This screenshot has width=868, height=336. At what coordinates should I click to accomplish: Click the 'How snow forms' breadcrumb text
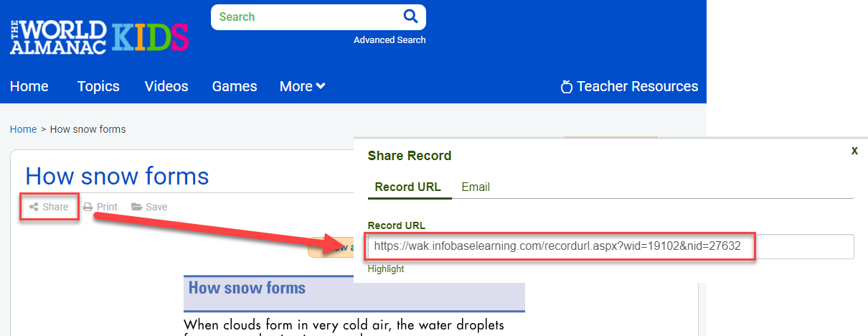point(88,129)
